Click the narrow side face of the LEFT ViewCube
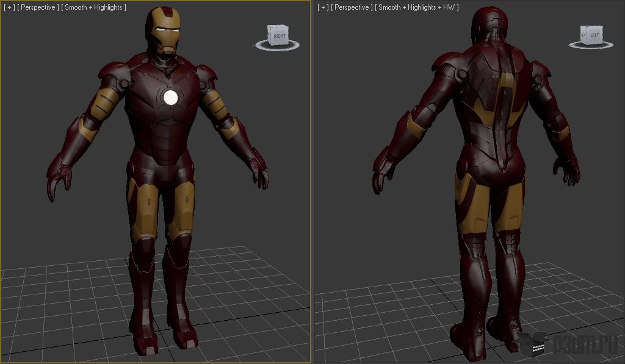 [x=583, y=35]
